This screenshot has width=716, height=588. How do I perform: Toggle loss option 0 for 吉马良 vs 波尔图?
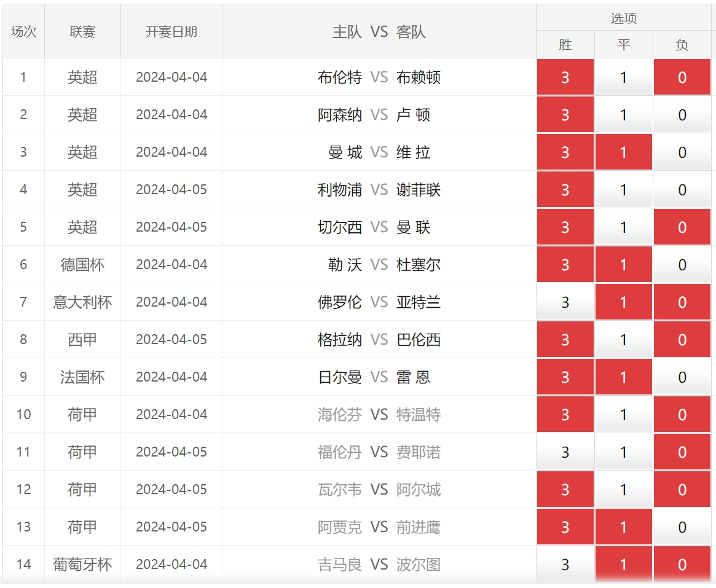click(x=682, y=564)
